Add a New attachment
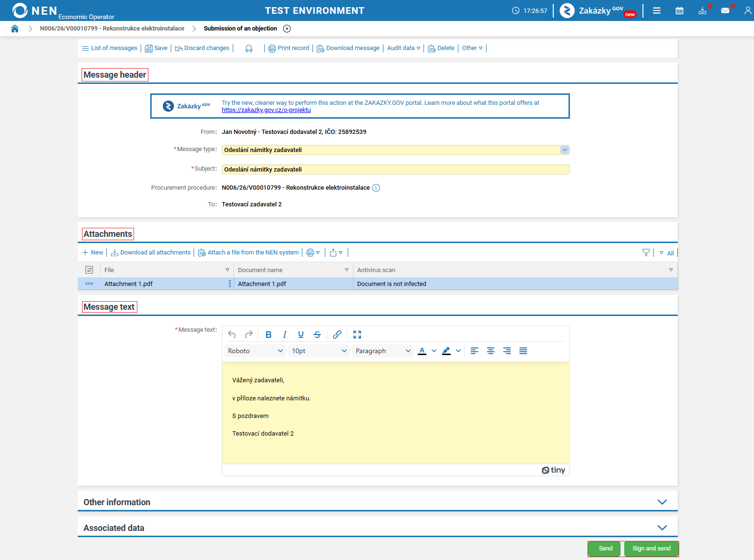 (x=93, y=253)
